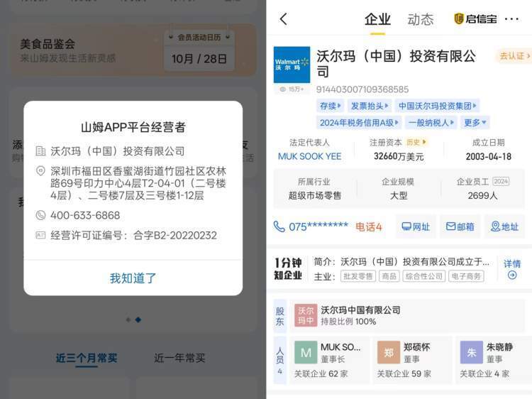This screenshot has height=399, width=532.
Task: Open the 地址 address button
Action: coord(504,226)
